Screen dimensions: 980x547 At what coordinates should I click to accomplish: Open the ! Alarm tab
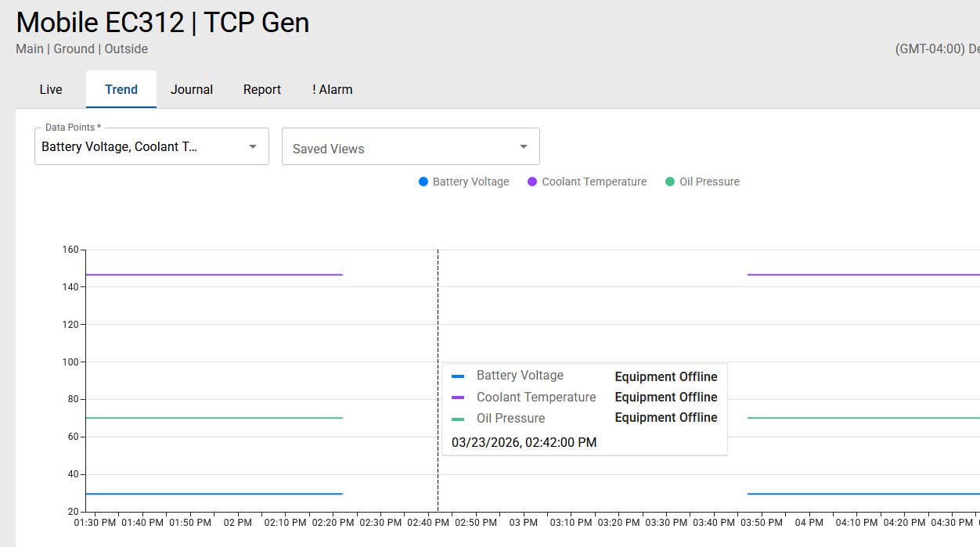(333, 90)
